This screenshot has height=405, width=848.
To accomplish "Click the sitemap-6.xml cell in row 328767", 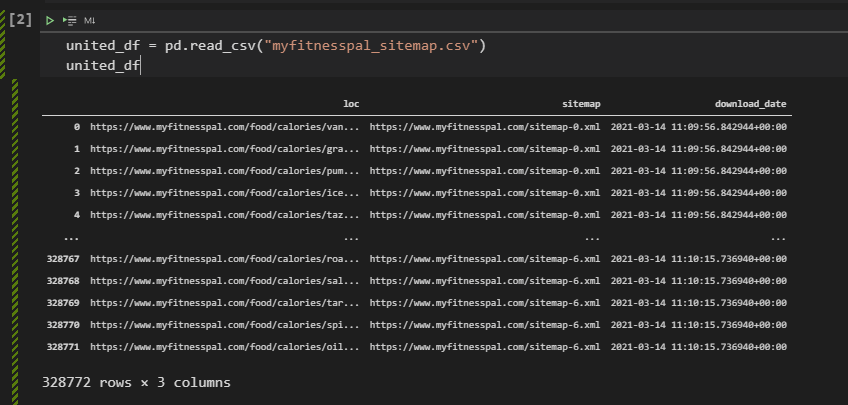I will coord(485,259).
